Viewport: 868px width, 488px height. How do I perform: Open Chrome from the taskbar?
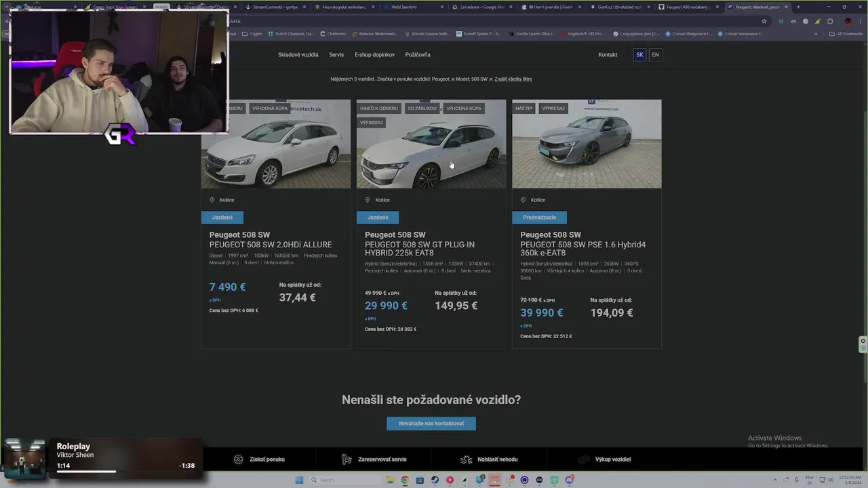point(405,480)
